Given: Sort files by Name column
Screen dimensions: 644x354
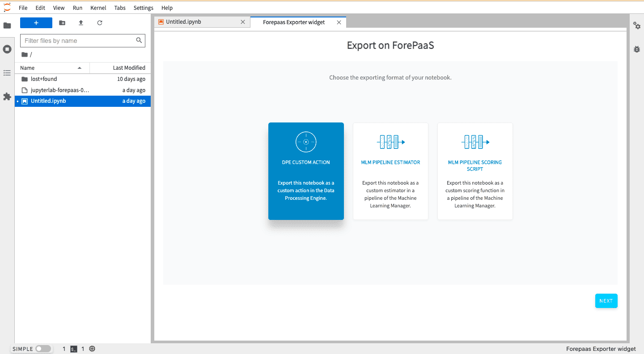Looking at the screenshot, I should pyautogui.click(x=52, y=68).
